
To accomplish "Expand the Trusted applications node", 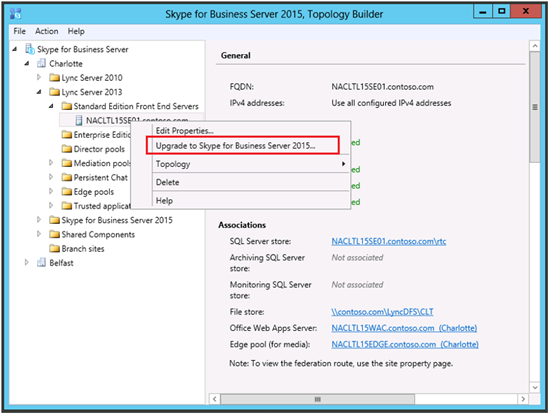I will 51,205.
